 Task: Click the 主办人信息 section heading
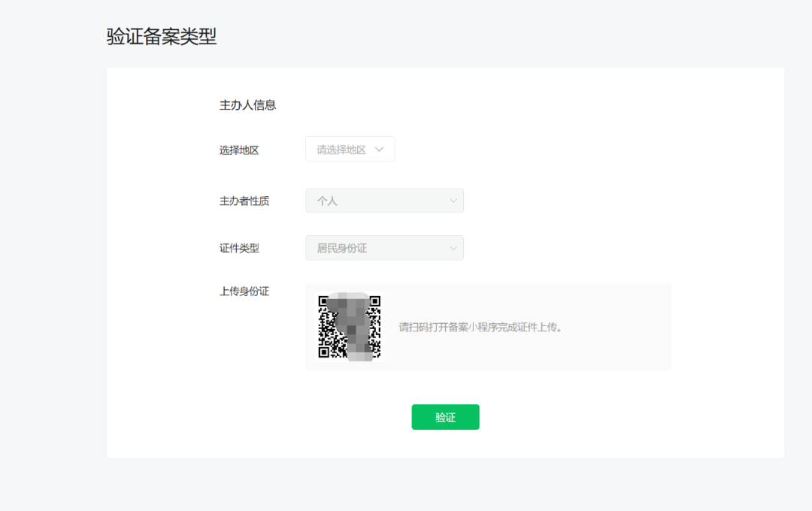(x=247, y=105)
